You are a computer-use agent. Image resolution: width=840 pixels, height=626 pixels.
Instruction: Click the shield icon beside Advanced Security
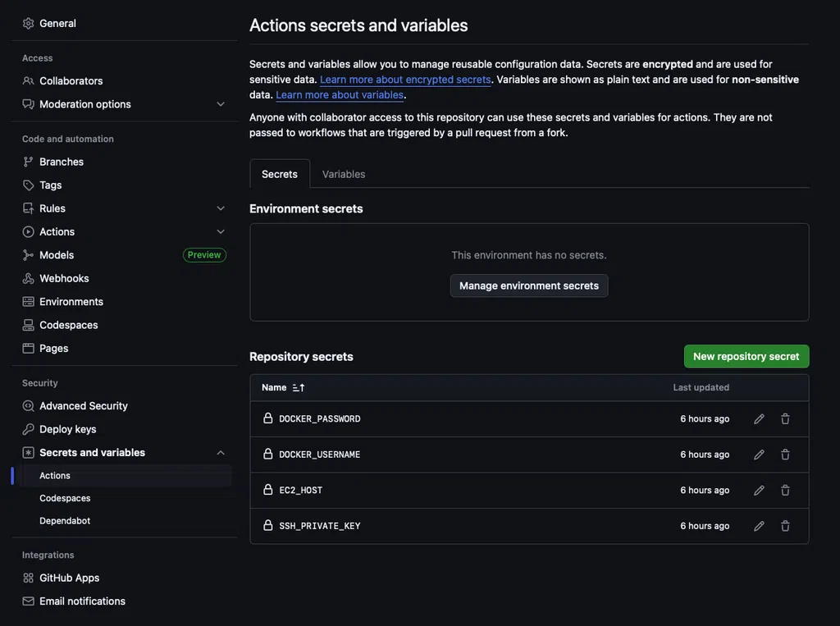coord(29,406)
